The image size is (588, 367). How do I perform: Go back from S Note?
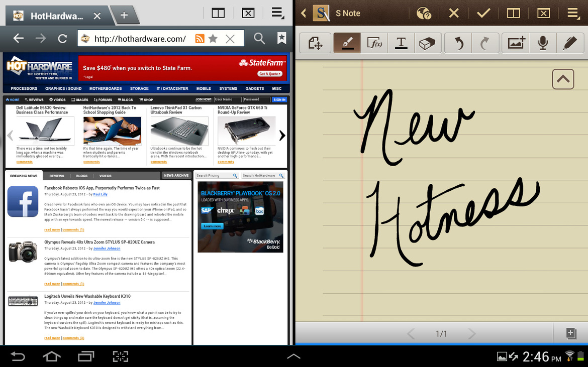click(304, 14)
